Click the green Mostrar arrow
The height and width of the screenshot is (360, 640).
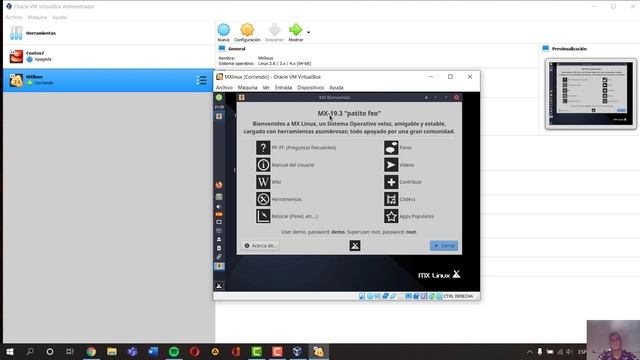pos(295,30)
